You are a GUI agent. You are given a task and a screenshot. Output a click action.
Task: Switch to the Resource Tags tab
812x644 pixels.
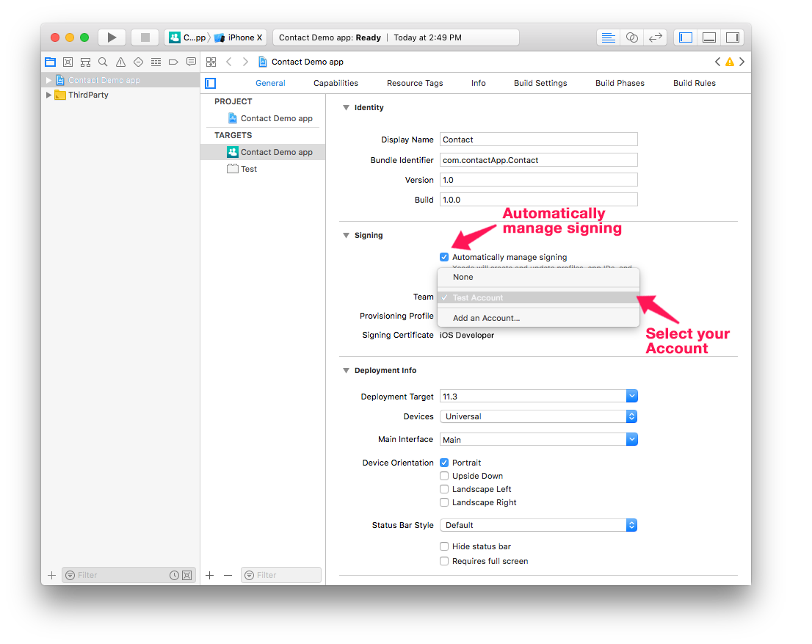point(415,83)
